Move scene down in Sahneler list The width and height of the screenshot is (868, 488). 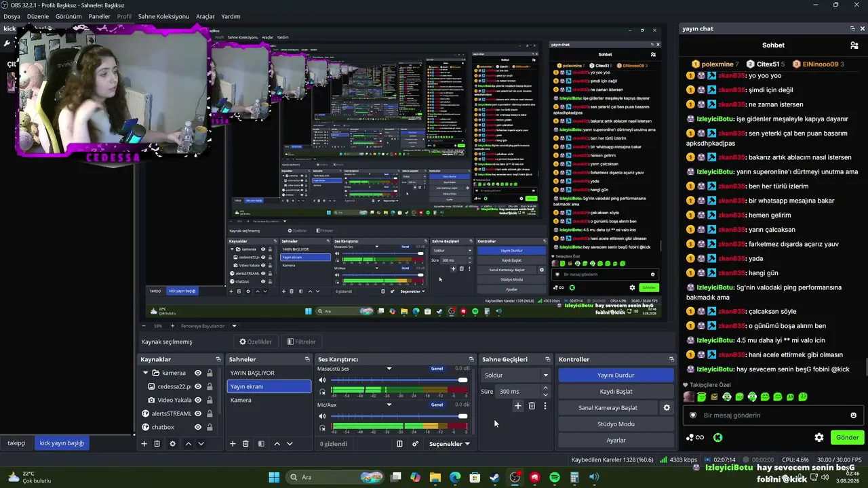pos(290,443)
